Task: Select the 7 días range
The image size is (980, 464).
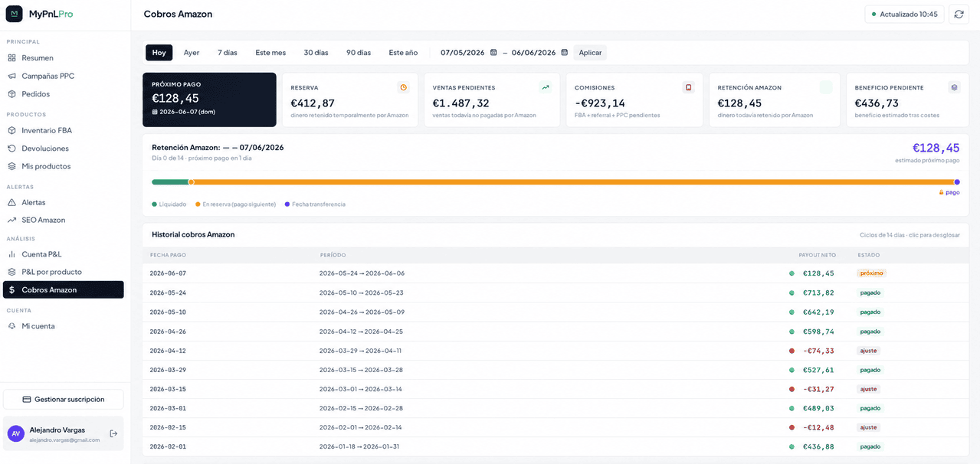Action: [228, 53]
